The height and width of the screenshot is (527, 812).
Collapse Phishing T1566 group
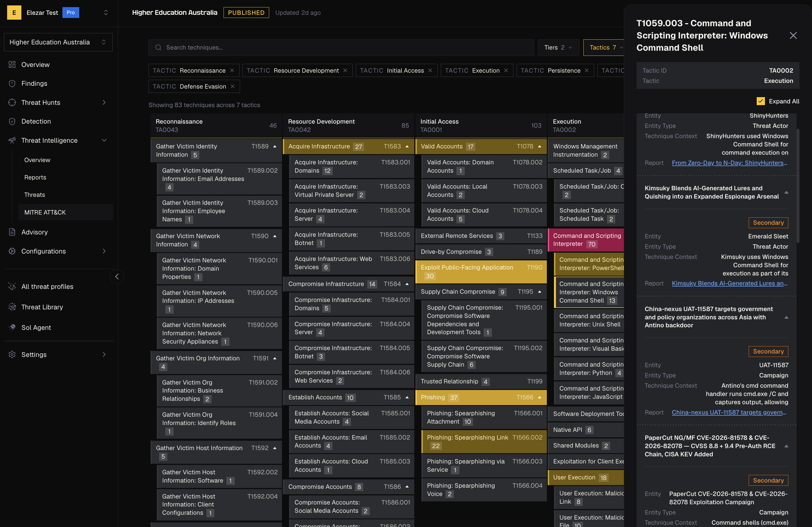(539, 397)
